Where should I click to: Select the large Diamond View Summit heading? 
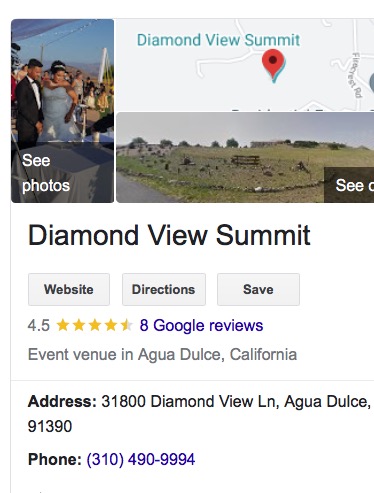(x=169, y=235)
